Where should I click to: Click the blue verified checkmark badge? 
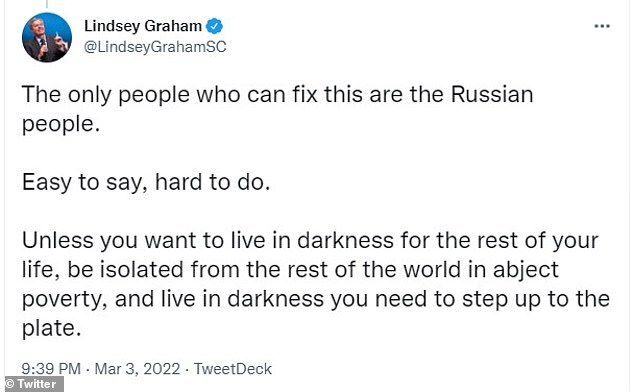(214, 26)
